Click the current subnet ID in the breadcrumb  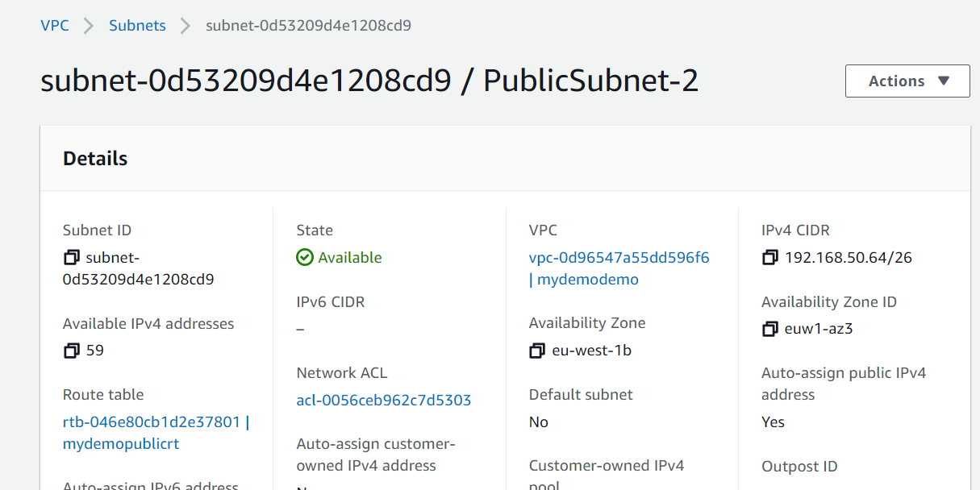(x=308, y=26)
